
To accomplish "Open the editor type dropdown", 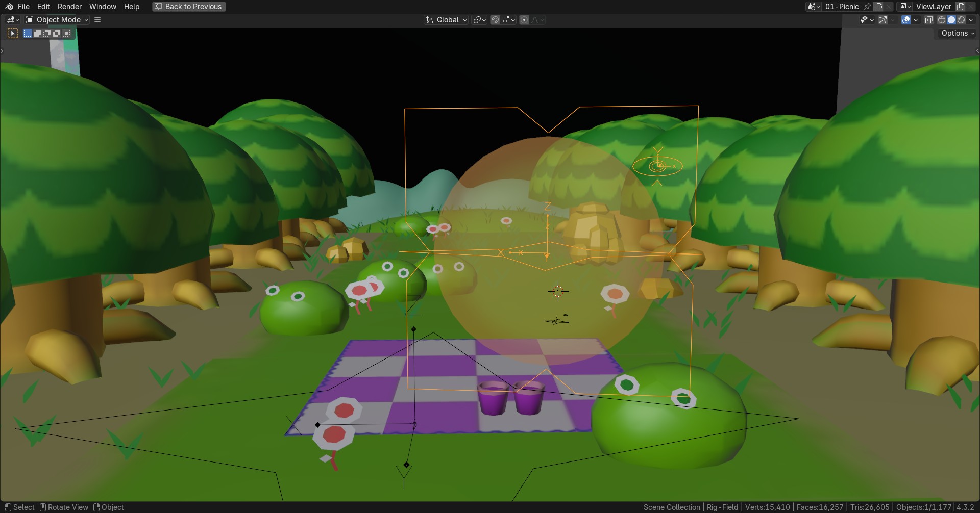I will [x=13, y=20].
